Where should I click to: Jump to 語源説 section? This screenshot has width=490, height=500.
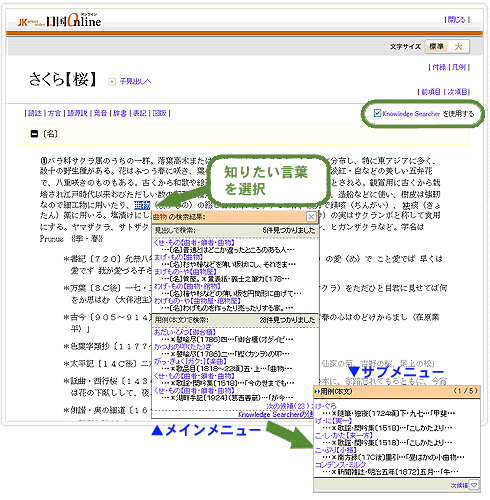click(x=77, y=113)
